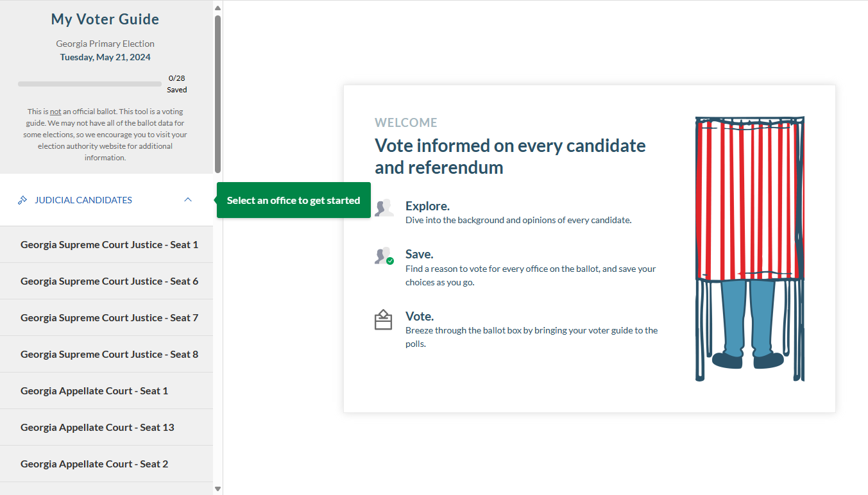Screen dimensions: 868x495
Task: Click the saved progress bar
Action: 90,83
